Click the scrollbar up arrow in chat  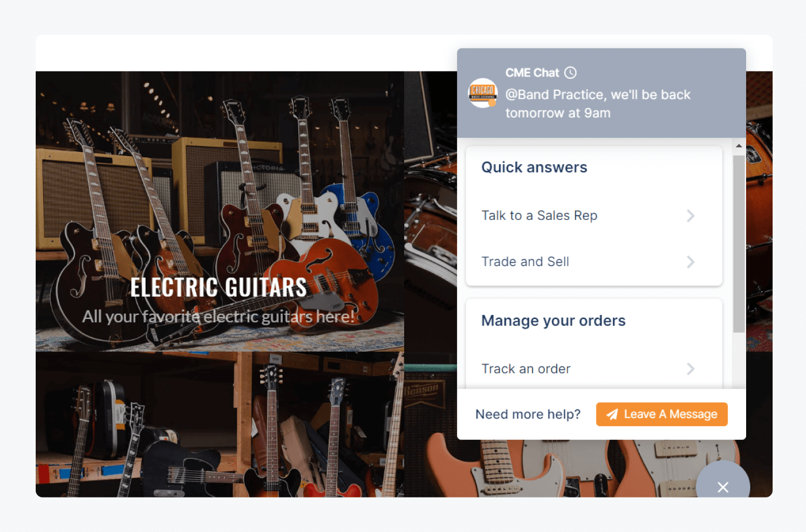click(739, 146)
